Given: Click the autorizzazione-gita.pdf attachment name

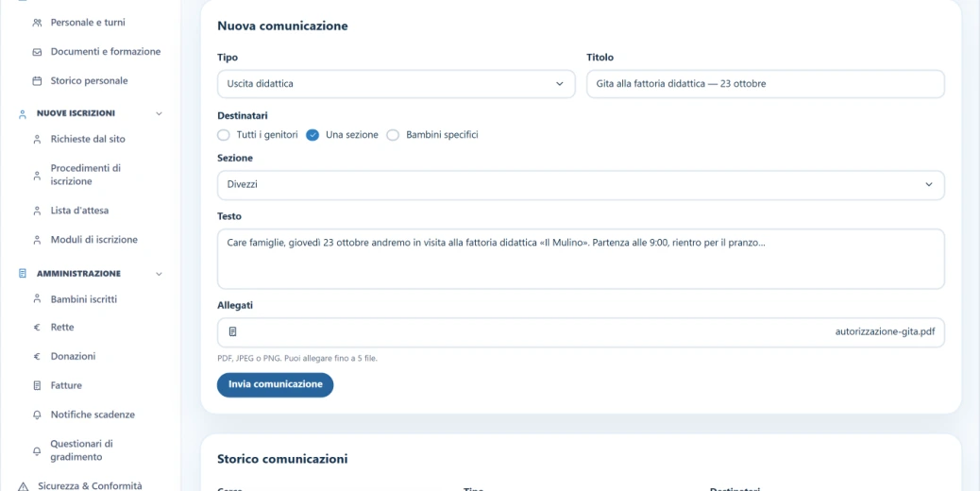Looking at the screenshot, I should click(885, 331).
